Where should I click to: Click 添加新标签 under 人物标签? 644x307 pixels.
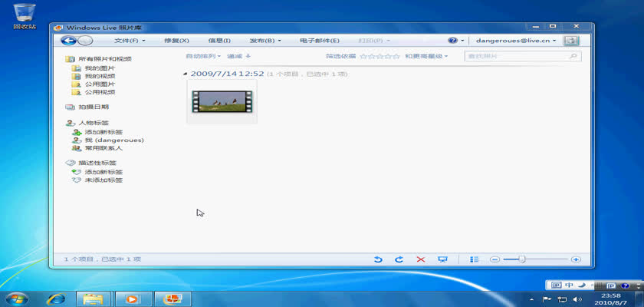pyautogui.click(x=103, y=132)
